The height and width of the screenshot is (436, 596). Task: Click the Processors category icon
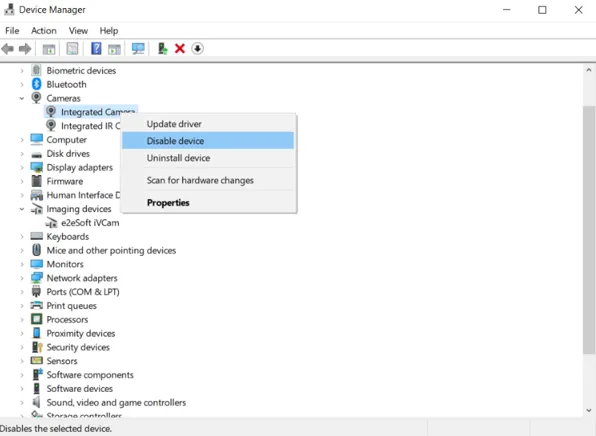(36, 319)
